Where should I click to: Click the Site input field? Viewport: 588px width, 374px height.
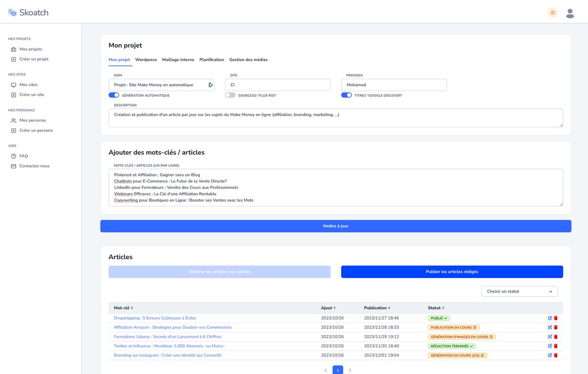pos(278,85)
